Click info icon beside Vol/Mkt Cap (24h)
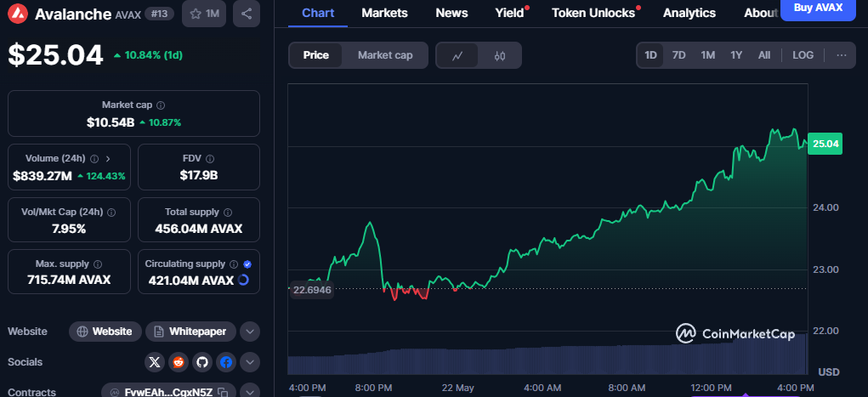 pos(111,212)
